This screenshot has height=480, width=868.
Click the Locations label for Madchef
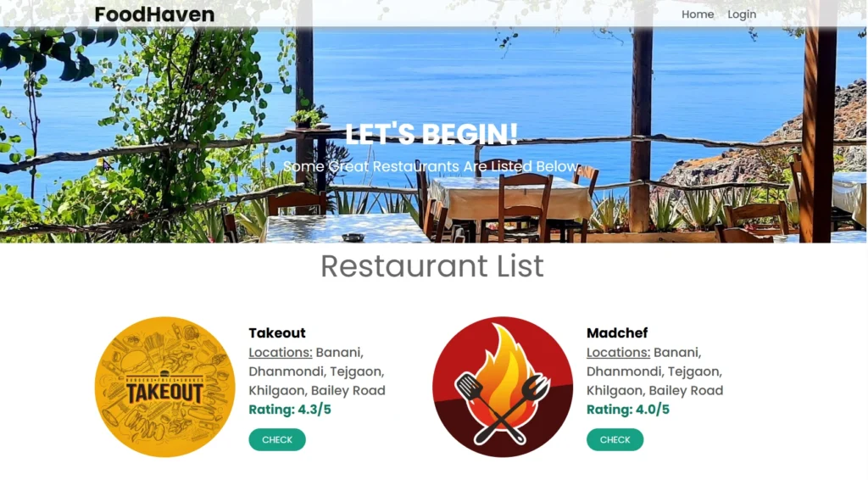tap(618, 352)
